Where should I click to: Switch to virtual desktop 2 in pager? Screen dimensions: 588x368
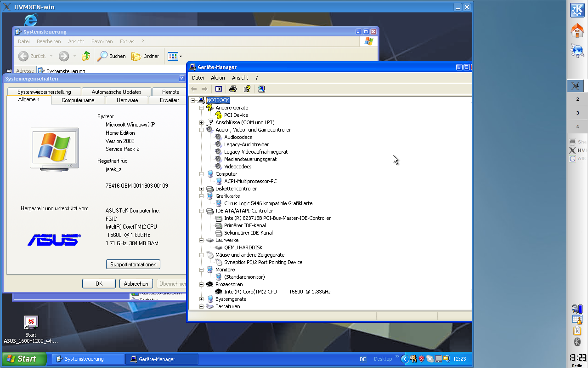point(577,99)
